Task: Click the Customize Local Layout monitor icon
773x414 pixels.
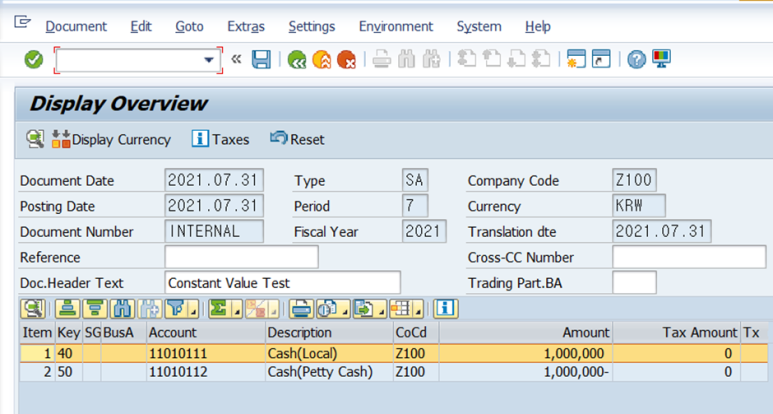Action: point(661,59)
